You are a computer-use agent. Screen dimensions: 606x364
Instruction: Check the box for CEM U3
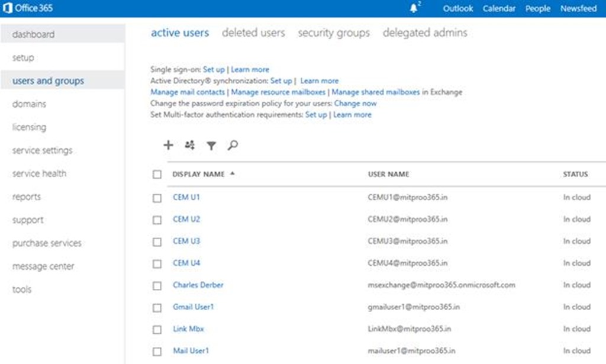[157, 242]
